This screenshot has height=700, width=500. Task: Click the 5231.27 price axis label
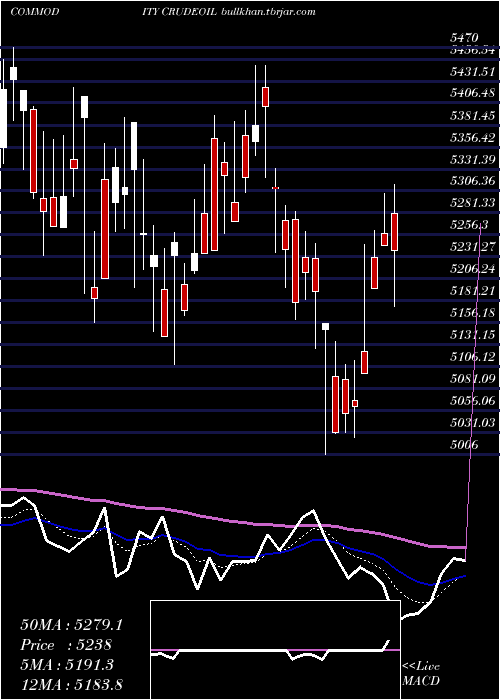click(x=473, y=247)
